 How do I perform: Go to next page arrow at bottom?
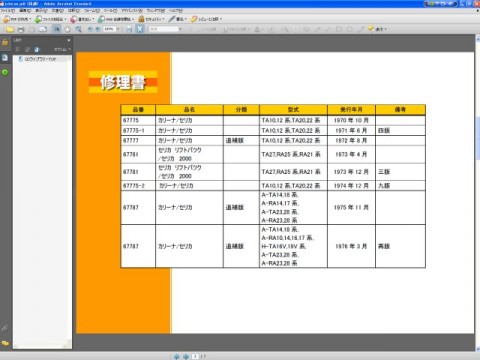(x=186, y=356)
